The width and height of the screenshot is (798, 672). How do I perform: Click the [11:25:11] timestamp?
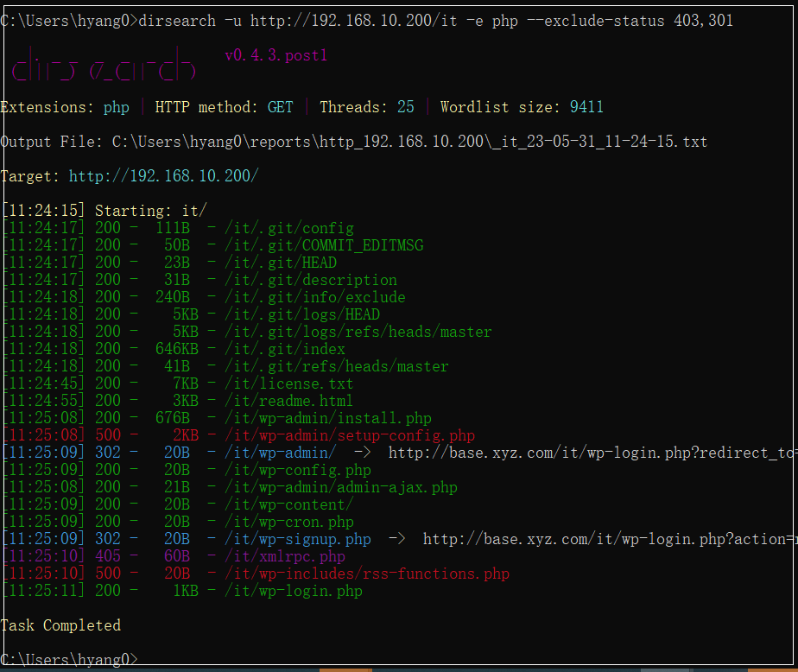pos(43,591)
